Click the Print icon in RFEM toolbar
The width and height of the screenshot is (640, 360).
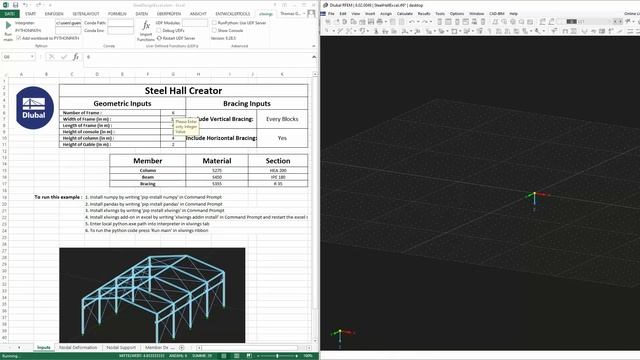click(x=380, y=22)
